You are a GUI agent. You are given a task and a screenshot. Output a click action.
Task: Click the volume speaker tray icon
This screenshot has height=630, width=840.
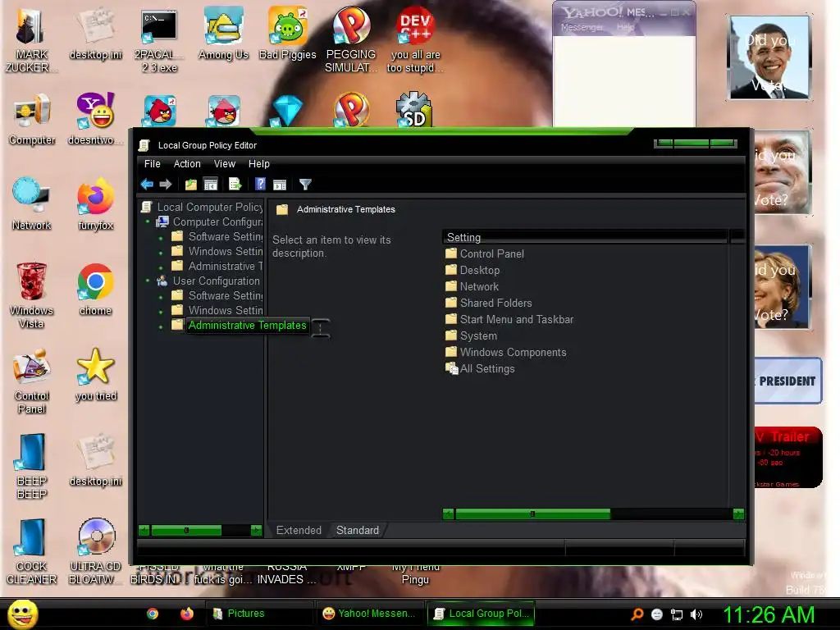coord(696,614)
